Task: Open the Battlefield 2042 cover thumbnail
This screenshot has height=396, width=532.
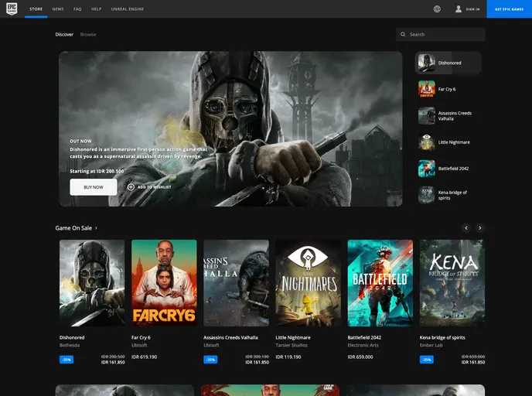Action: click(x=380, y=283)
